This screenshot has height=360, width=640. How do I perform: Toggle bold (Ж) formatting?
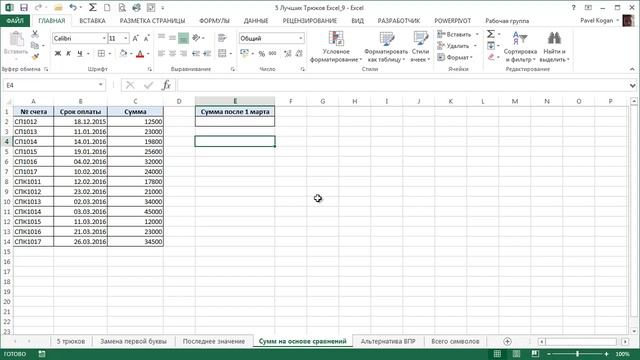[x=58, y=53]
